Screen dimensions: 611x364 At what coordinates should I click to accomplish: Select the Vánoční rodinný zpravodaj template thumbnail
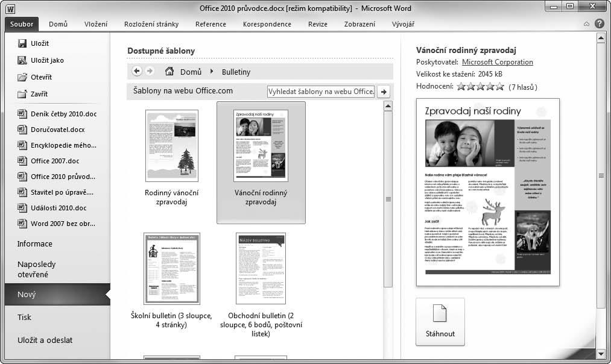[261, 146]
